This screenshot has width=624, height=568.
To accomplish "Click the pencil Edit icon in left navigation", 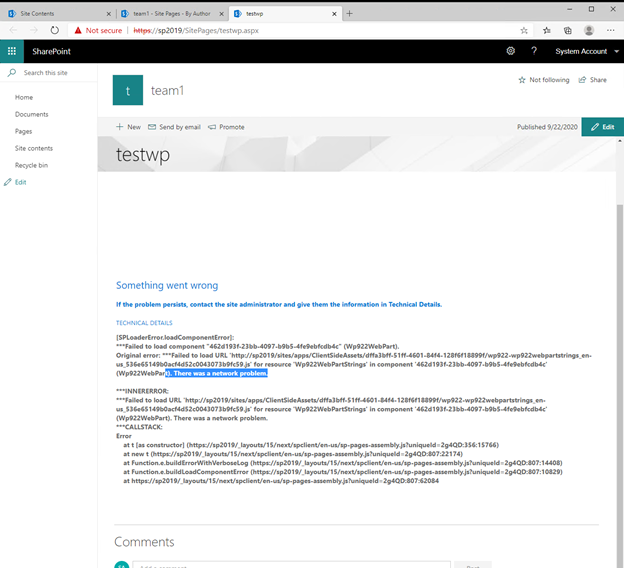I will (x=8, y=182).
